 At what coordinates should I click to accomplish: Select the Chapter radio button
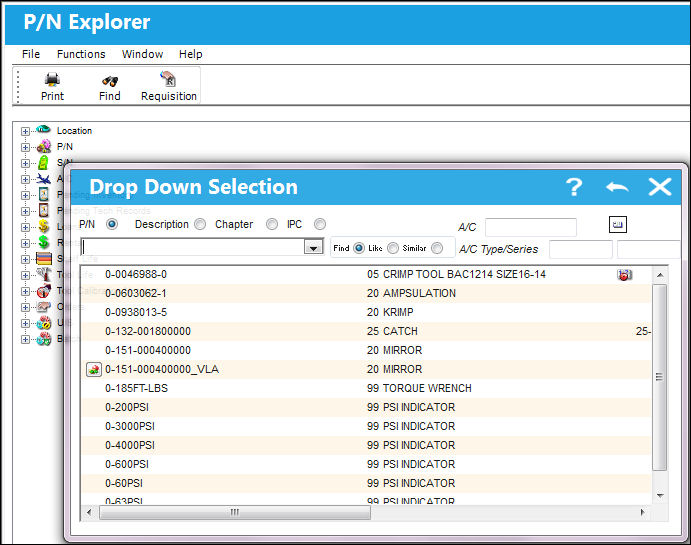(x=272, y=224)
